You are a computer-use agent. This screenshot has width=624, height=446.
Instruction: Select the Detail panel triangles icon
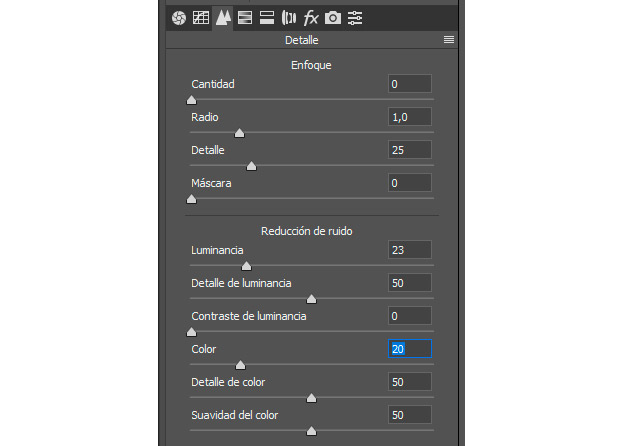223,18
